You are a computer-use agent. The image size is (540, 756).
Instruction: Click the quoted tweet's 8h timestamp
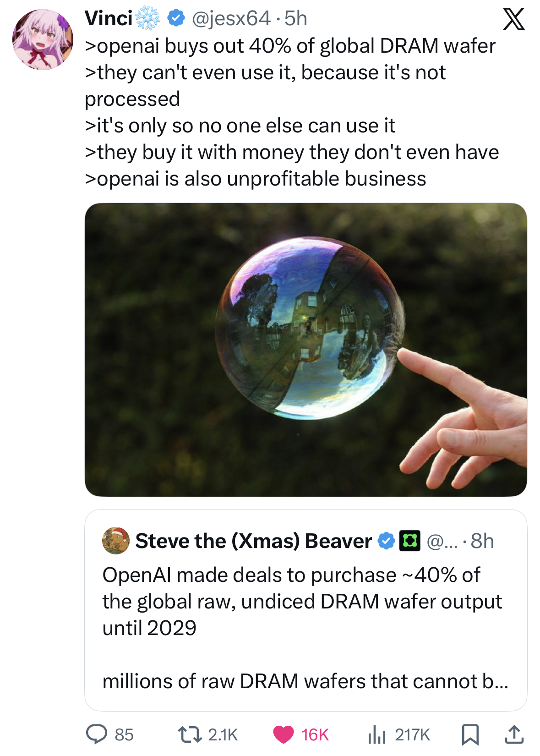click(482, 541)
